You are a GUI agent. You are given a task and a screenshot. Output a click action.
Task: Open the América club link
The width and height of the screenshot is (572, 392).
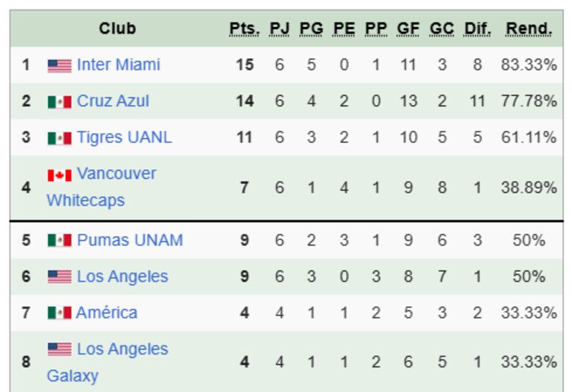(107, 313)
